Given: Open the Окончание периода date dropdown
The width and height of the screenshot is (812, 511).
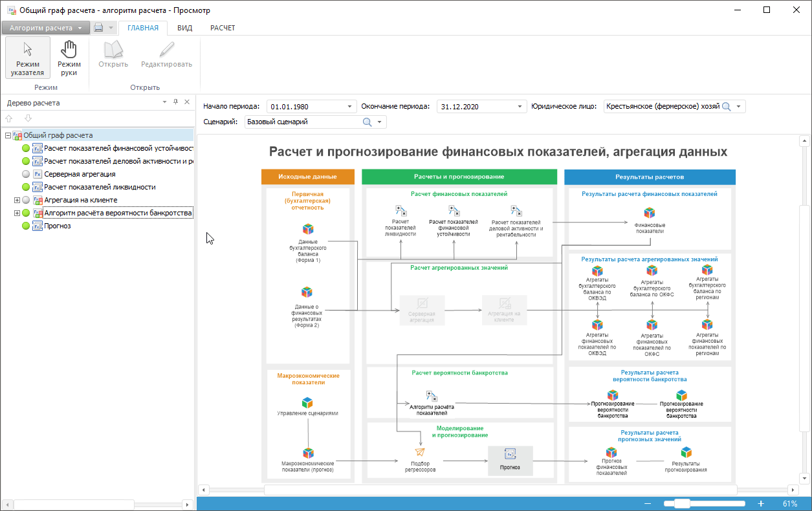Looking at the screenshot, I should click(x=520, y=106).
